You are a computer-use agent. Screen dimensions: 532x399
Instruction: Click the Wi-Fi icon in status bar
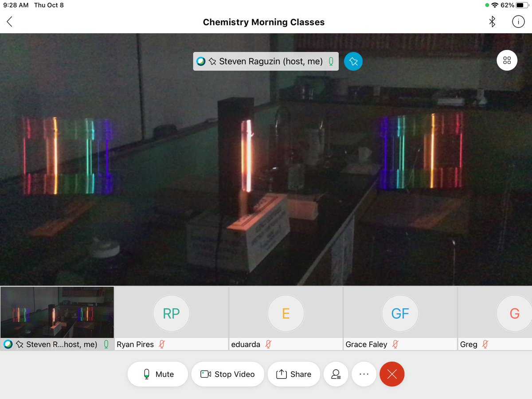(x=495, y=5)
